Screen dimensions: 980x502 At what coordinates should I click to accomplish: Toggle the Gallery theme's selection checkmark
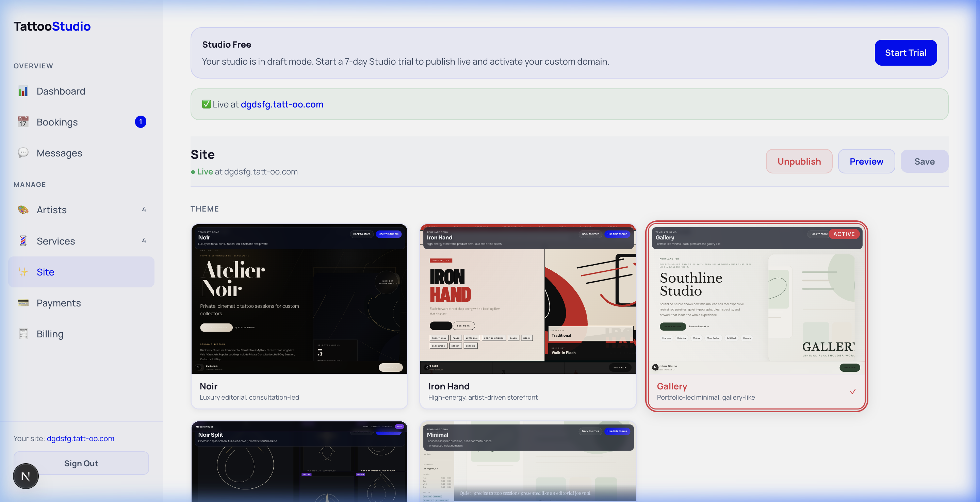coord(853,392)
